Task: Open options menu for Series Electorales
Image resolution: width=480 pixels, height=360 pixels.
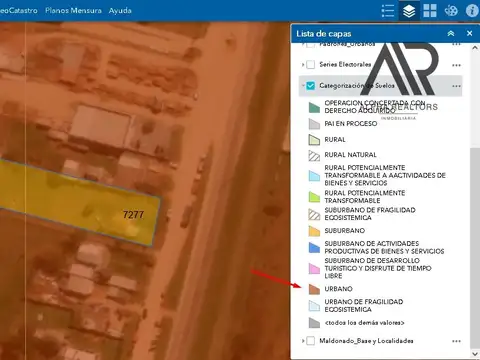Action: pos(456,65)
